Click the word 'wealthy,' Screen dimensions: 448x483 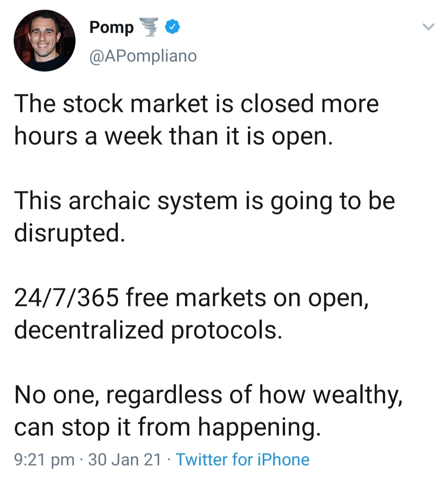coord(358,395)
